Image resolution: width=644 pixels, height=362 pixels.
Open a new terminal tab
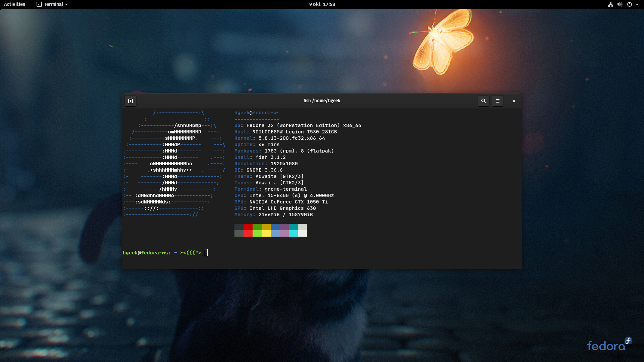coord(130,101)
